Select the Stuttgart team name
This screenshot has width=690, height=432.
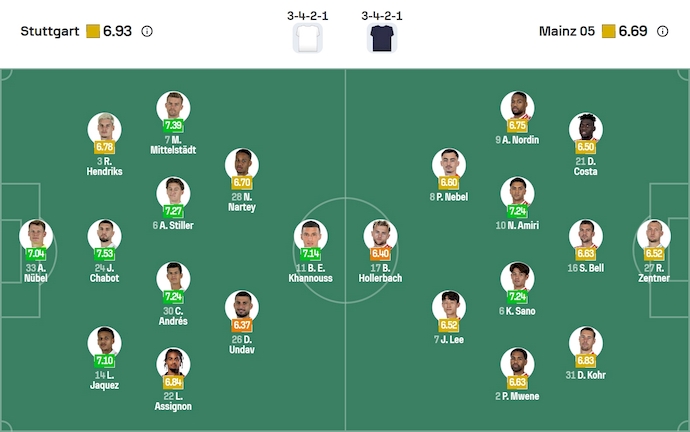(x=49, y=31)
